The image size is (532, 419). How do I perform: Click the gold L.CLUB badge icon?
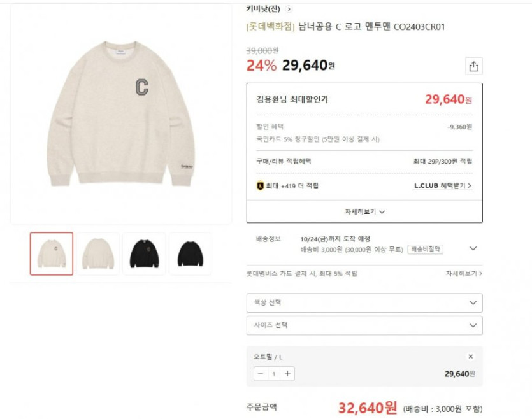[x=260, y=186]
